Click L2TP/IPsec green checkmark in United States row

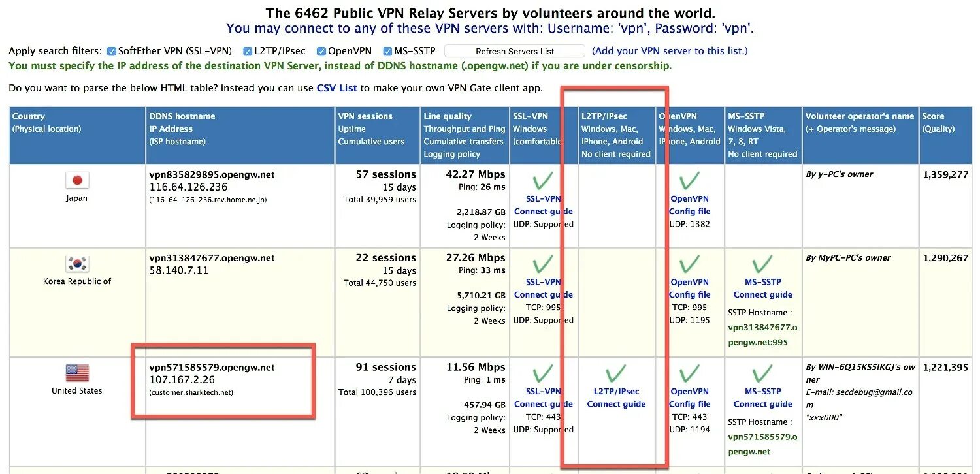[616, 373]
